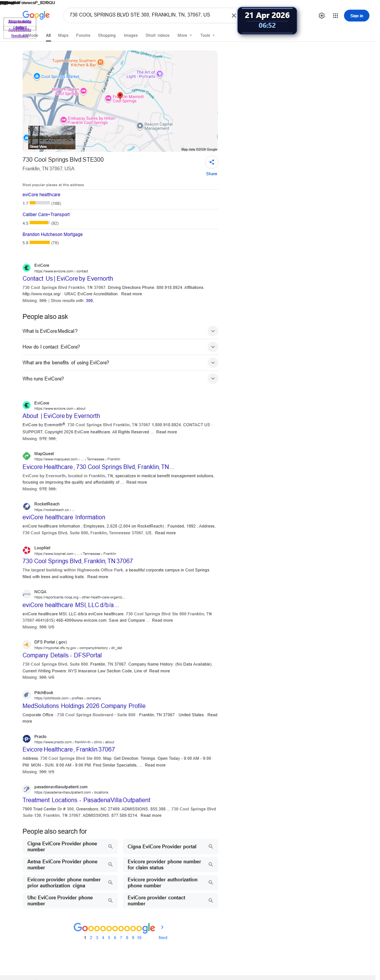Clear the search box with X icon

coord(237,16)
